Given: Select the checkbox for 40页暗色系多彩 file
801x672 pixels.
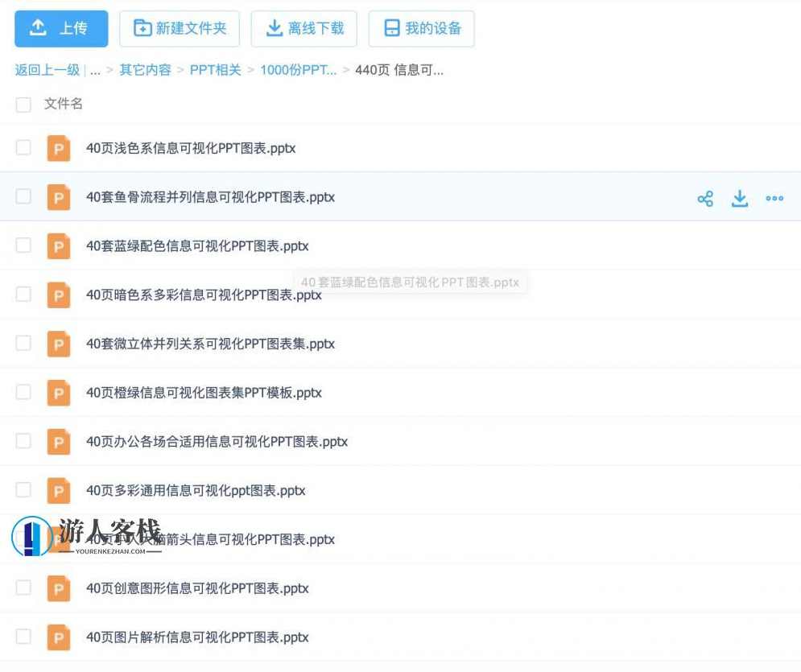Looking at the screenshot, I should click(x=23, y=295).
